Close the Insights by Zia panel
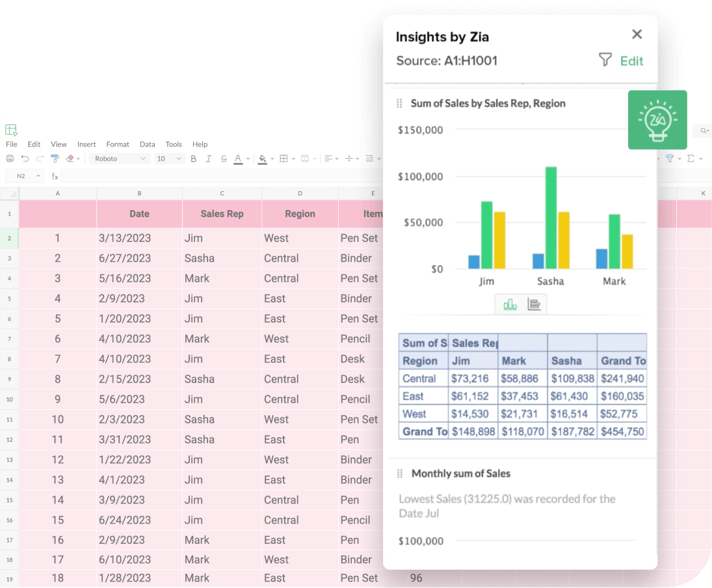 click(637, 34)
